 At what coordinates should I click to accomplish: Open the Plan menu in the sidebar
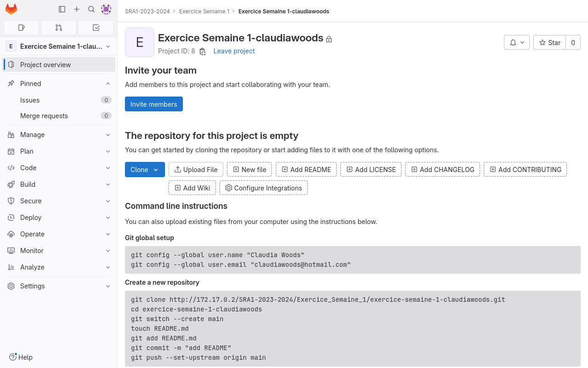(27, 151)
